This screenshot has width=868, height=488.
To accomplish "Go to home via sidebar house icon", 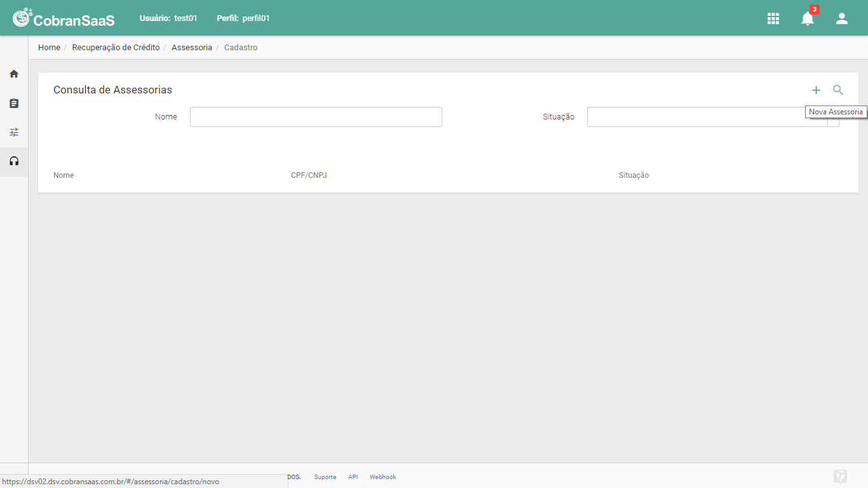I will [14, 74].
